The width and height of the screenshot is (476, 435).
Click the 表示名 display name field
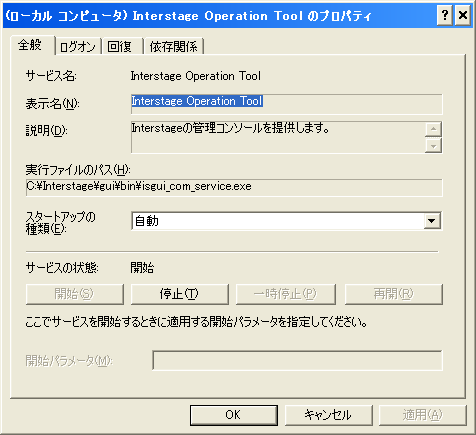pyautogui.click(x=287, y=104)
